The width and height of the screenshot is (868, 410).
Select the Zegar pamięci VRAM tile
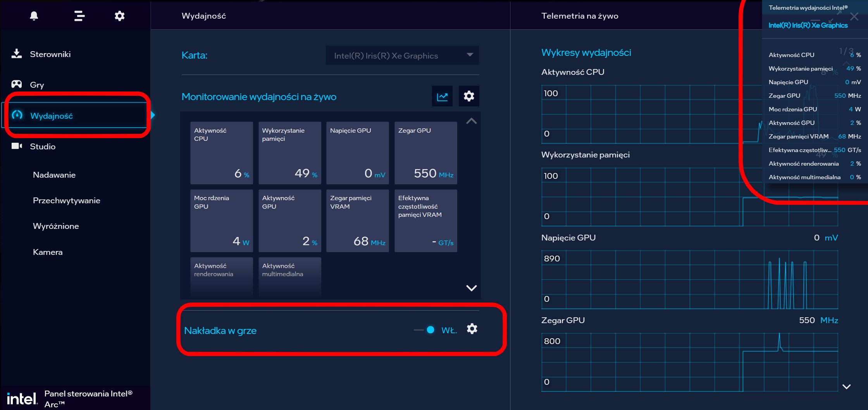(x=358, y=221)
